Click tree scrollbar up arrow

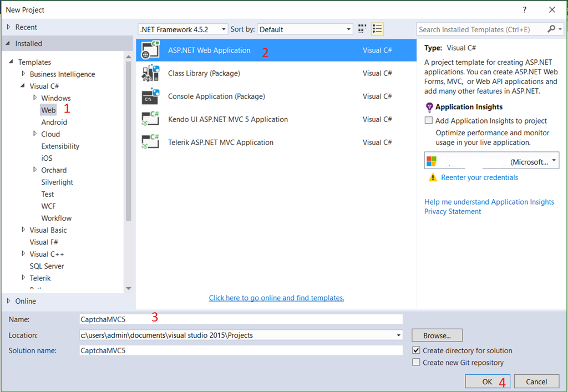(x=128, y=57)
